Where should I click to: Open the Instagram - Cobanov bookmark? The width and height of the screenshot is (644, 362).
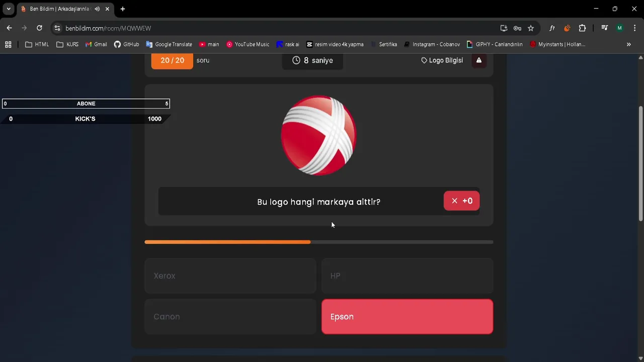point(432,44)
